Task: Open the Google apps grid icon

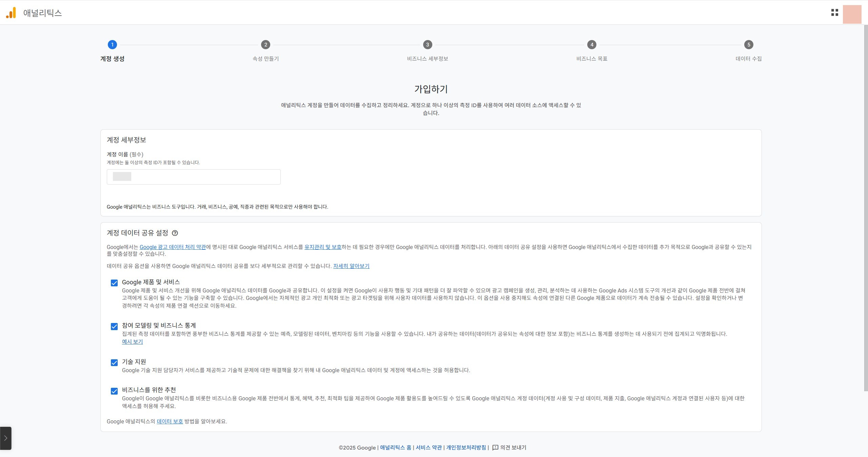Action: tap(834, 13)
